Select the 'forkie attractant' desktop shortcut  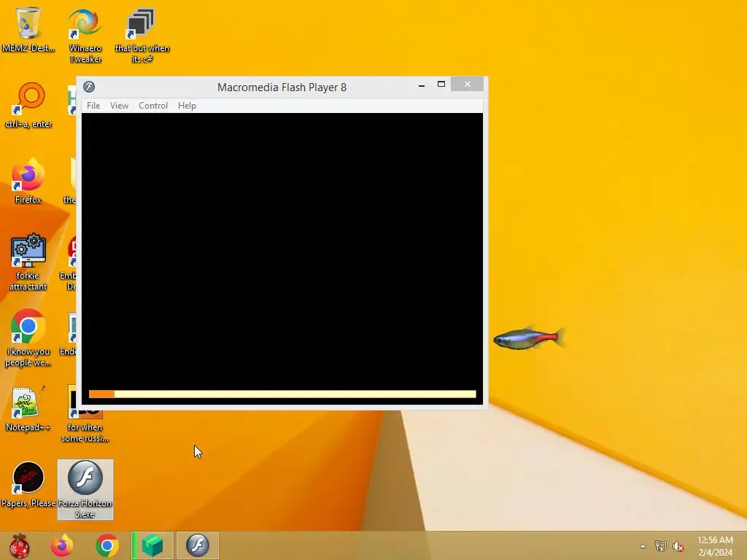click(28, 262)
